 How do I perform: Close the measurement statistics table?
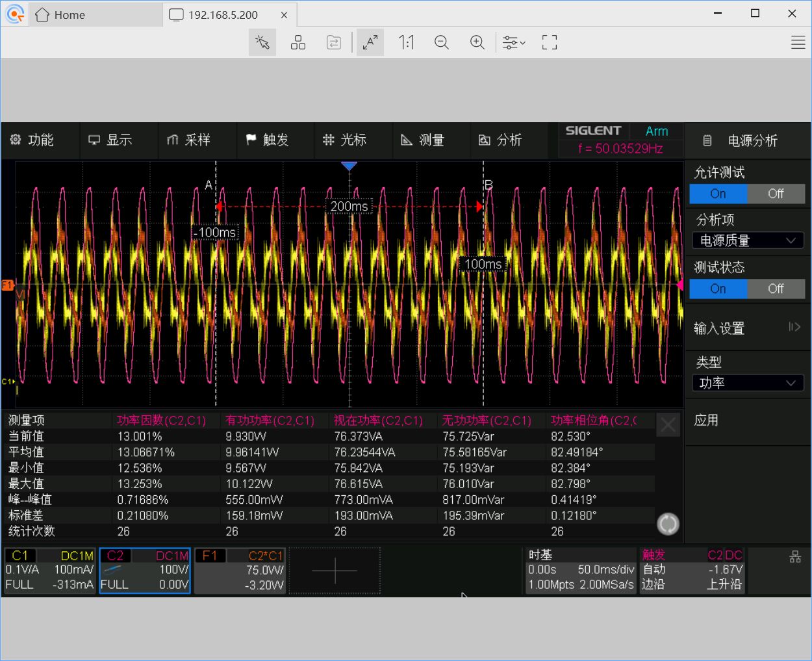click(x=668, y=426)
